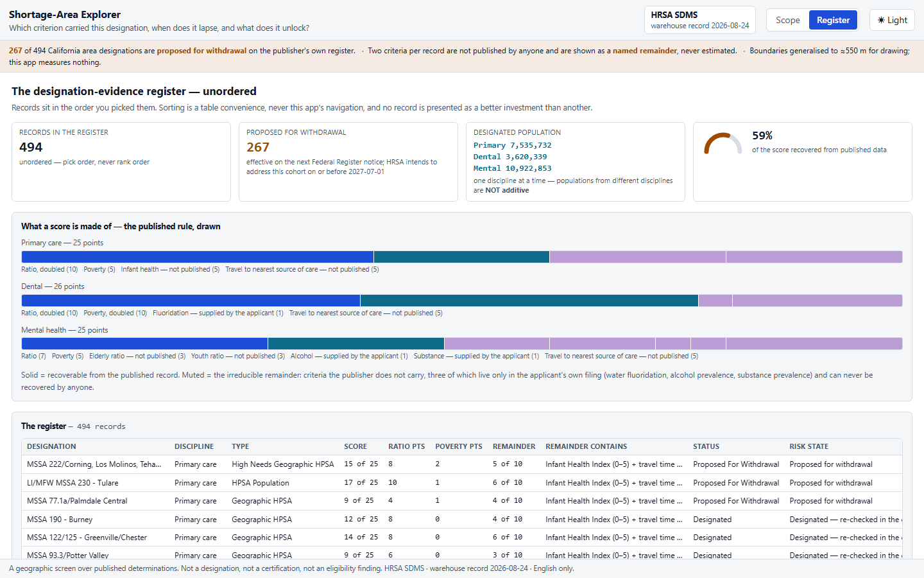Image resolution: width=924 pixels, height=578 pixels.
Task: Open MSSA 77.1a/Palmdale Central record
Action: pyautogui.click(x=462, y=501)
